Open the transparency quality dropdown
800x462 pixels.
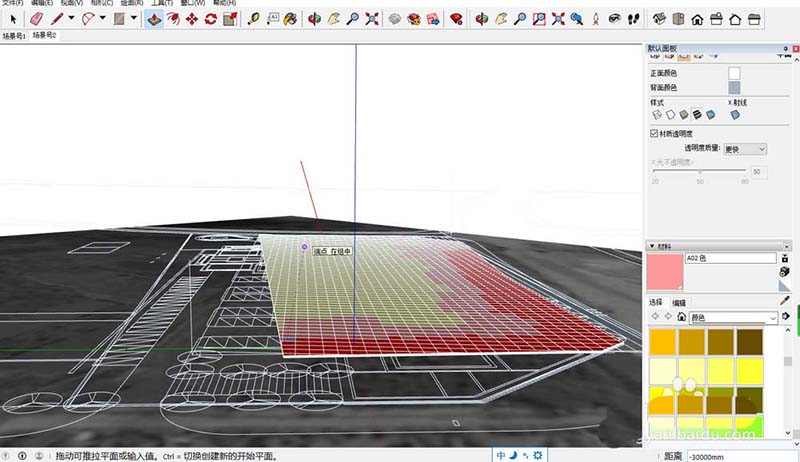(x=745, y=149)
